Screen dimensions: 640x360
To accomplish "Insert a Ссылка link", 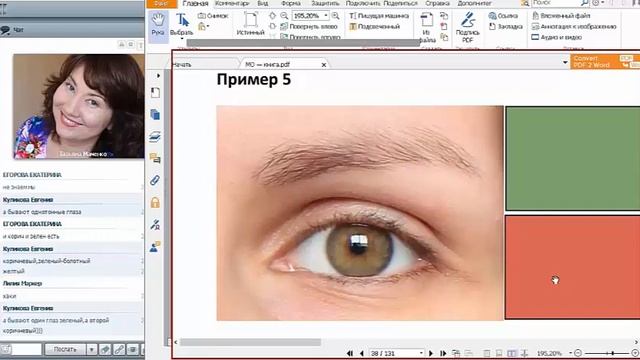I will 503,16.
